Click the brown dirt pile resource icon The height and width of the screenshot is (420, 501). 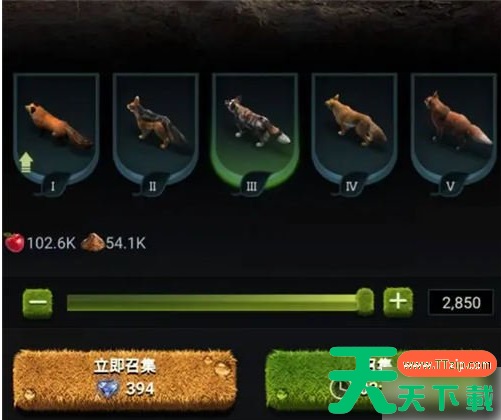[x=93, y=242]
